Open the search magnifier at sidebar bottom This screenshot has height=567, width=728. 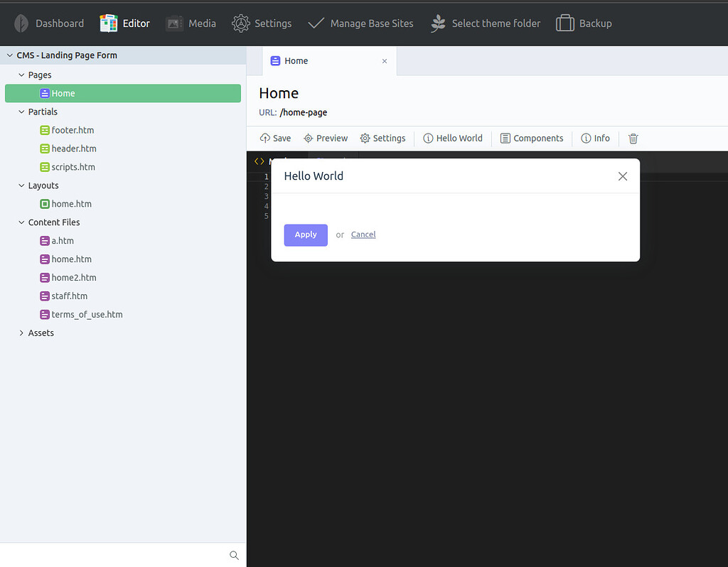click(234, 555)
